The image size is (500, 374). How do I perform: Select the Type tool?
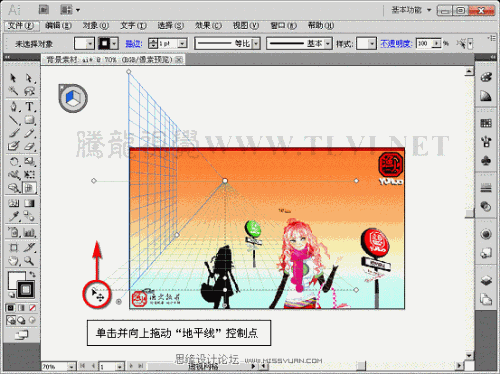point(29,106)
